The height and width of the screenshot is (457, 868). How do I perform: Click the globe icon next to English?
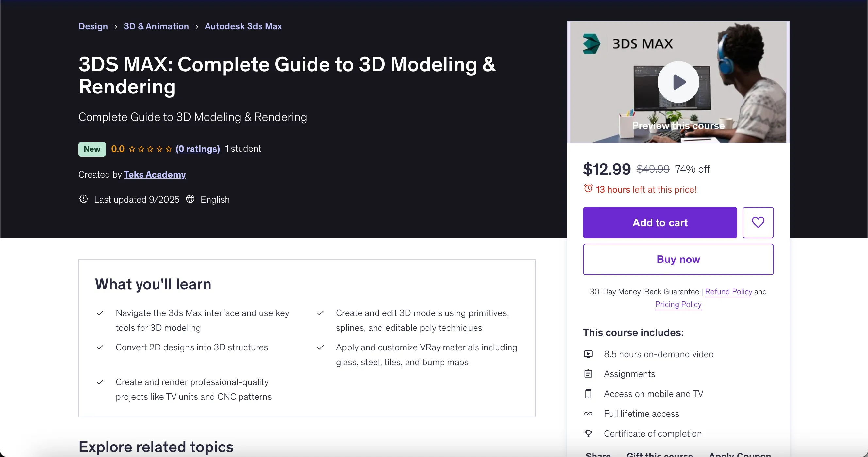(190, 199)
